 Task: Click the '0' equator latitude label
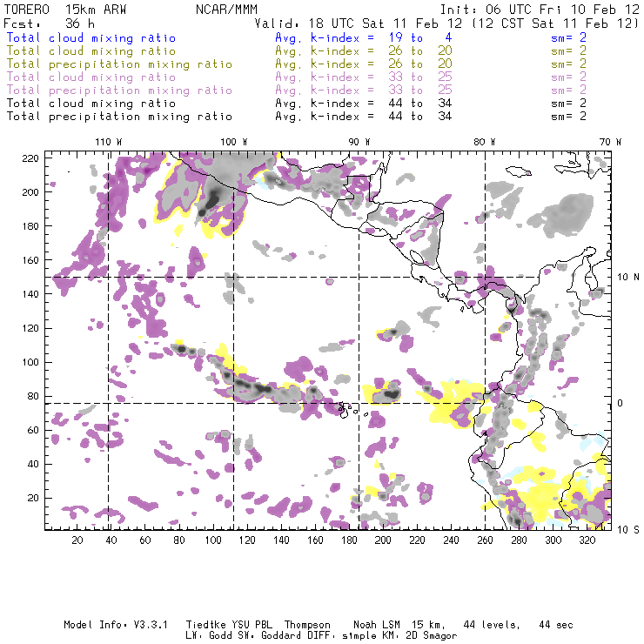click(x=621, y=403)
